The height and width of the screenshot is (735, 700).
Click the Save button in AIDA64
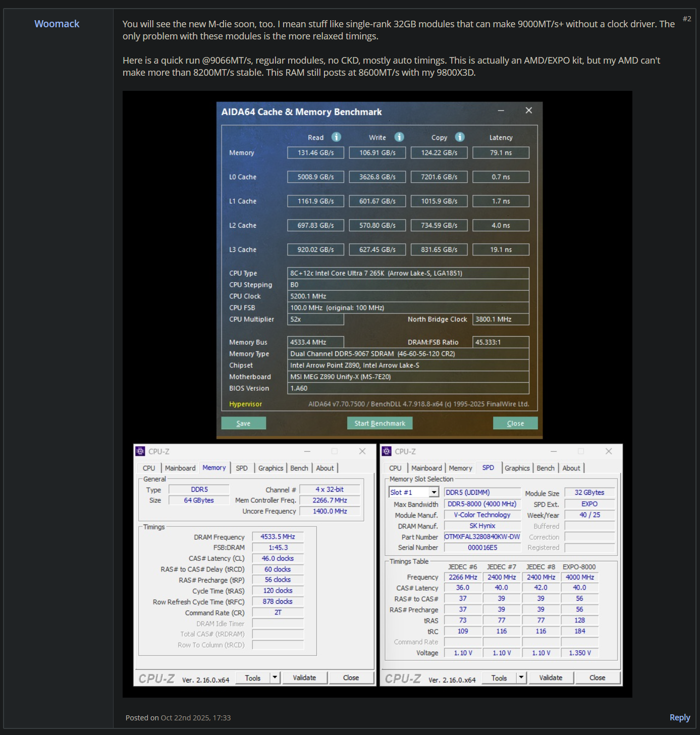point(243,423)
